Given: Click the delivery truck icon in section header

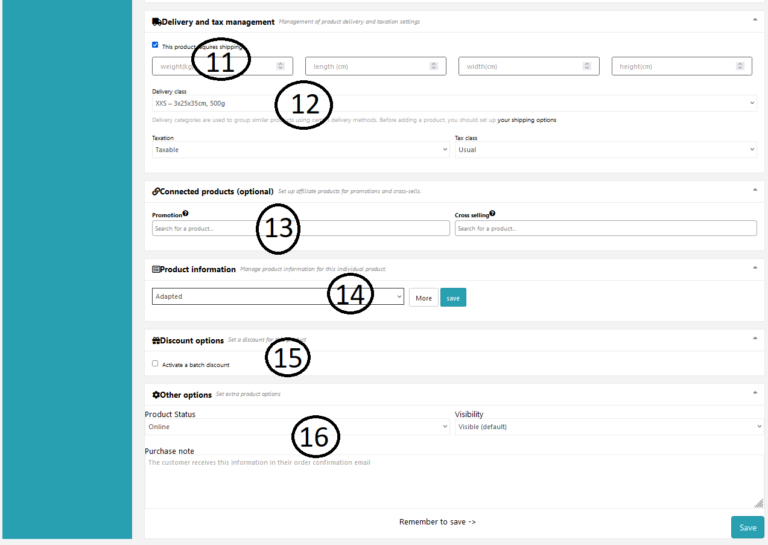Looking at the screenshot, I should click(156, 21).
